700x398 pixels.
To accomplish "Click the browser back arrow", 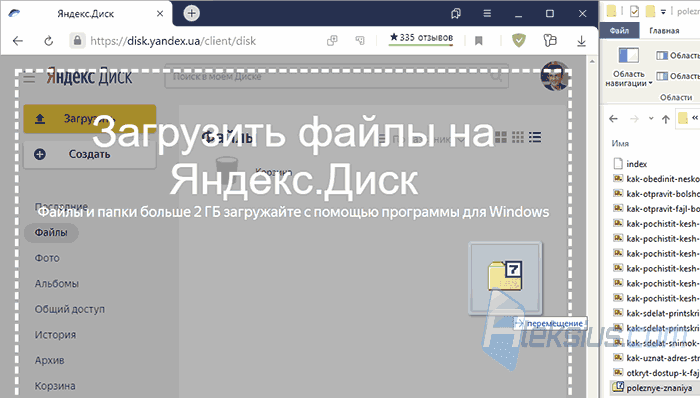I will (18, 41).
